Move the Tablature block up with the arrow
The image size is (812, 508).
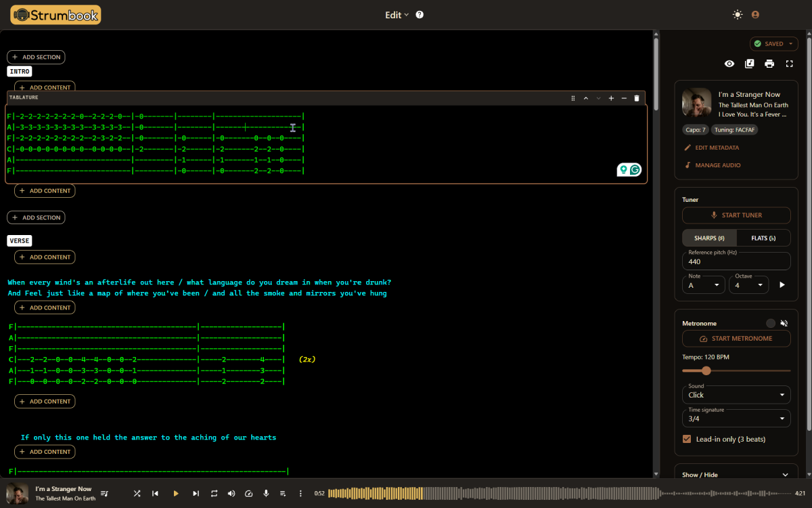[586, 98]
